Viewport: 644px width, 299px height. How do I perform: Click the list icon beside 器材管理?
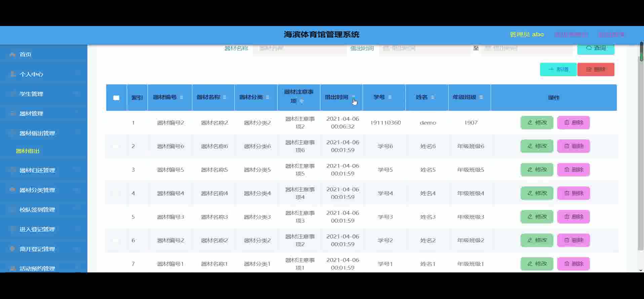point(12,114)
